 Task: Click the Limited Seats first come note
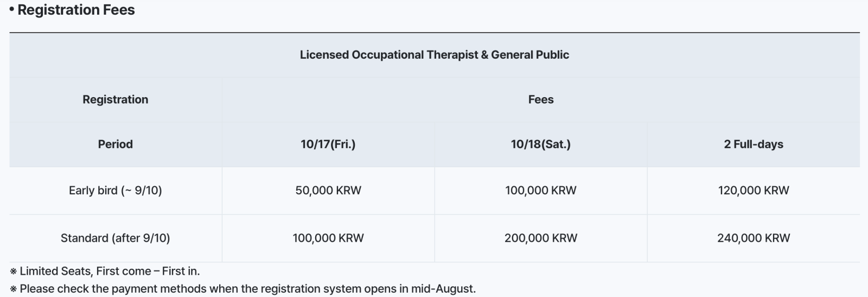coord(105,271)
